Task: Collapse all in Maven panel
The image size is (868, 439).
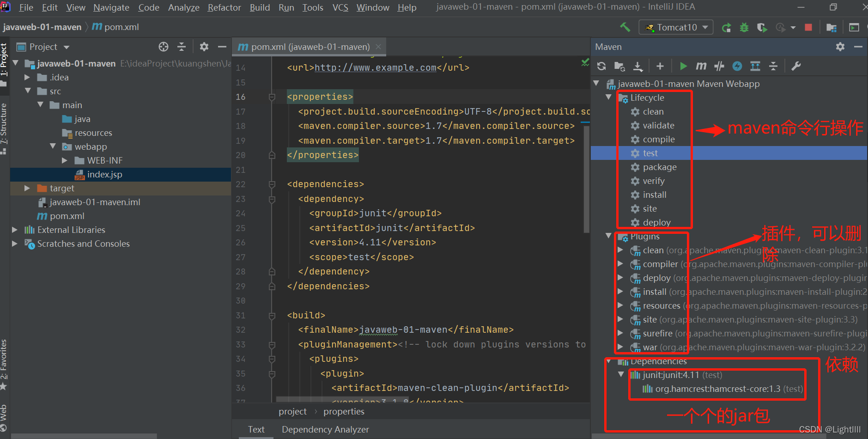Action: (x=773, y=66)
